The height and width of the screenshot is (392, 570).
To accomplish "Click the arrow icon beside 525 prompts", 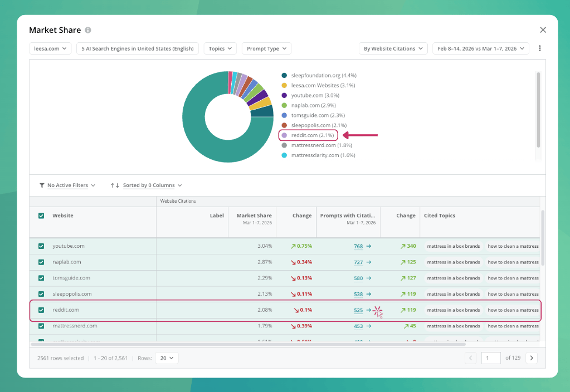I will point(369,310).
